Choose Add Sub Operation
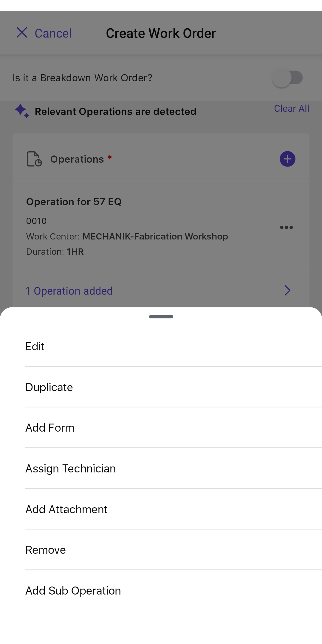The height and width of the screenshot is (644, 322). [x=73, y=591]
